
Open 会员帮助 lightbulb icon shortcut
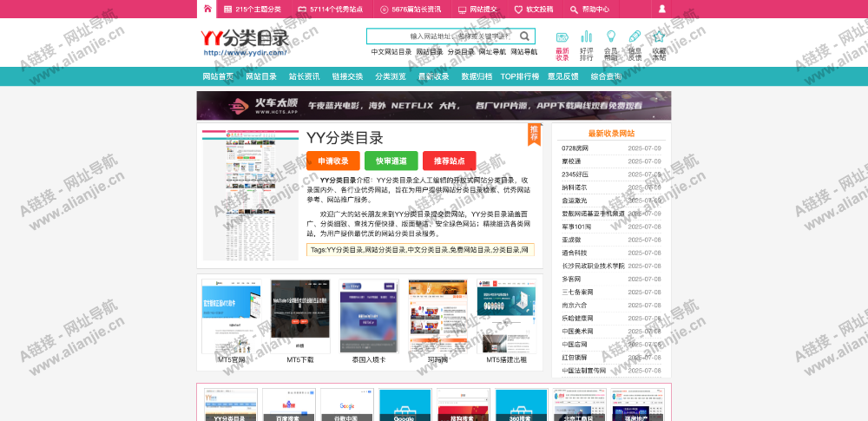(x=610, y=37)
